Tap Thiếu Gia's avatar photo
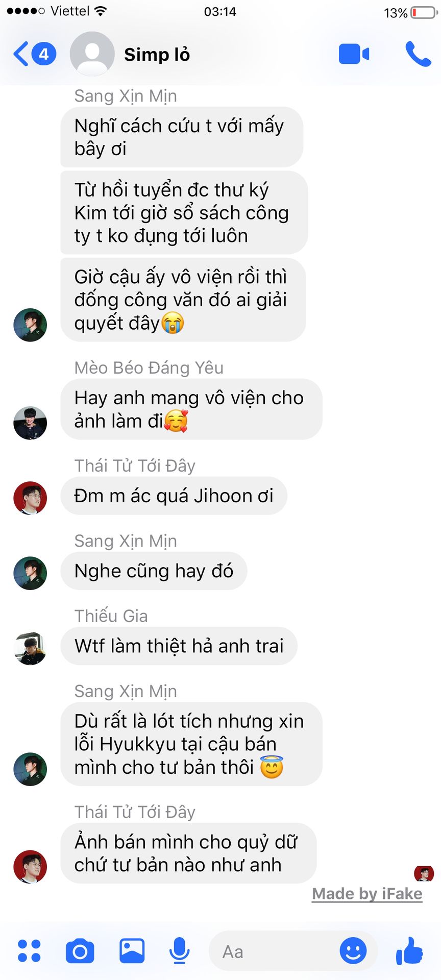The image size is (441, 980). pos(30,648)
